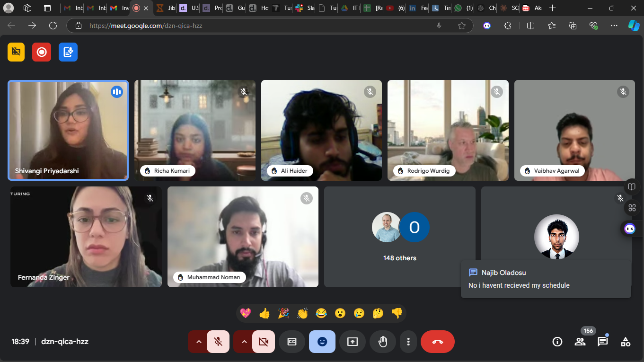This screenshot has width=644, height=362.
Task: Turn on closed captions
Action: pyautogui.click(x=292, y=341)
